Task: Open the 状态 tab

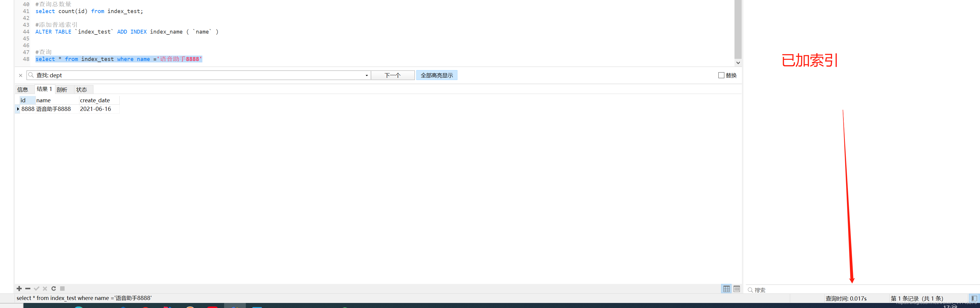Action: 82,90
